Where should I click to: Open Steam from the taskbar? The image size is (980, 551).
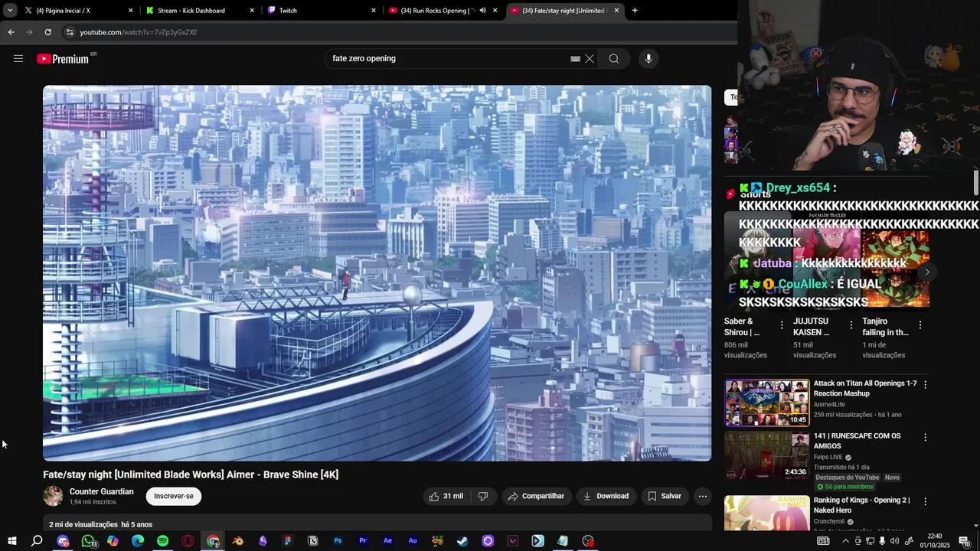tap(462, 541)
